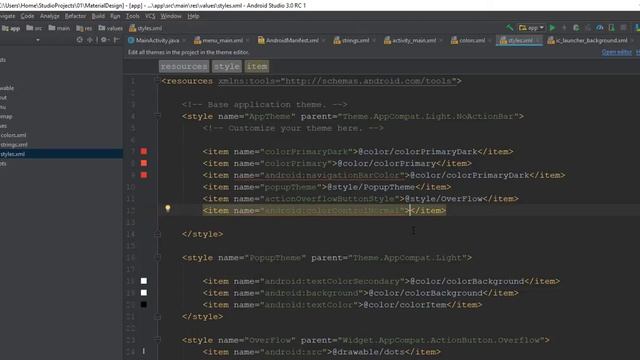This screenshot has height=360, width=640.
Task: Close the AndroidManifest.xml tab
Action: coord(323,40)
